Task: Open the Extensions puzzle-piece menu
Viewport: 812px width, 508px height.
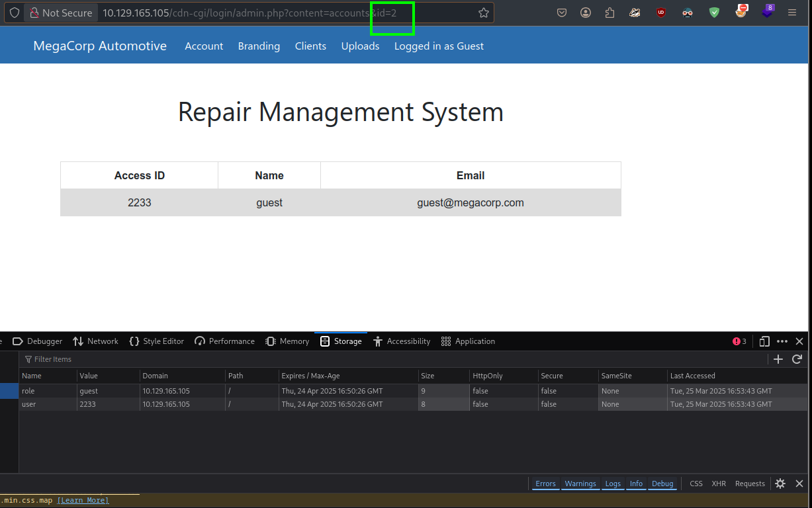Action: coord(609,13)
